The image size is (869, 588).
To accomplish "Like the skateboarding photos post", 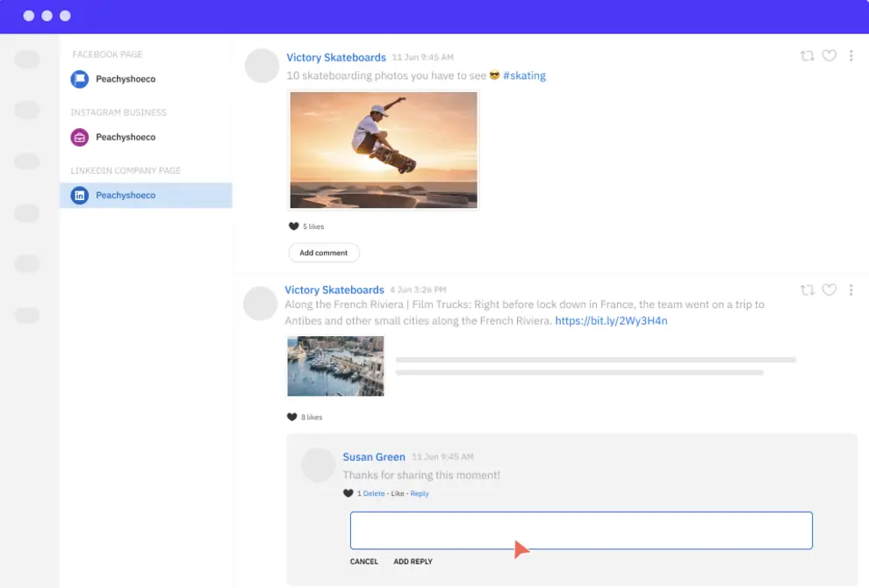I will 829,54.
